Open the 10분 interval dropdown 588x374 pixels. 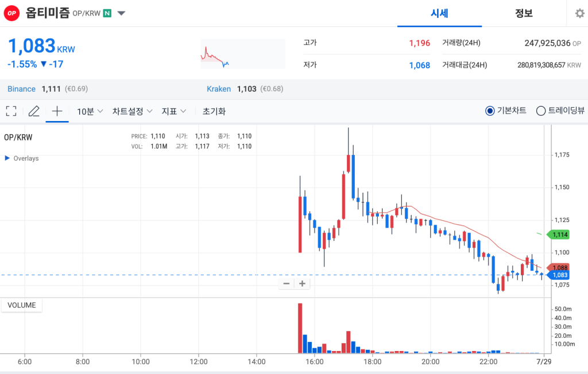click(x=90, y=111)
